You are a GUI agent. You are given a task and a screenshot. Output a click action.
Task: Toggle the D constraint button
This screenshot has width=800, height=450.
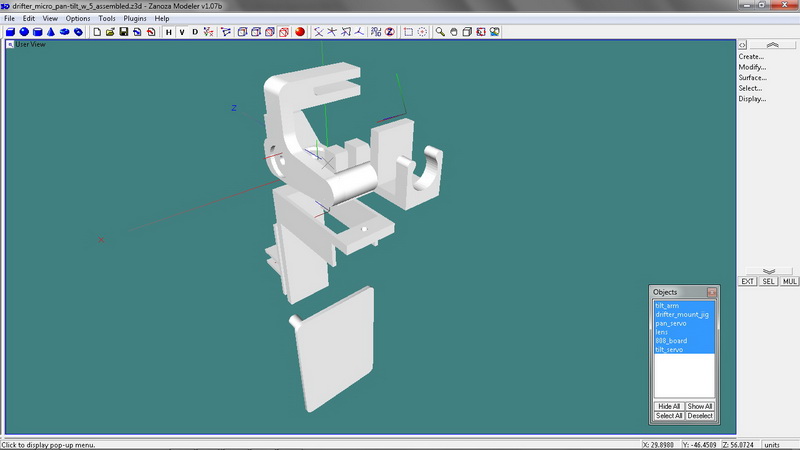[195, 32]
